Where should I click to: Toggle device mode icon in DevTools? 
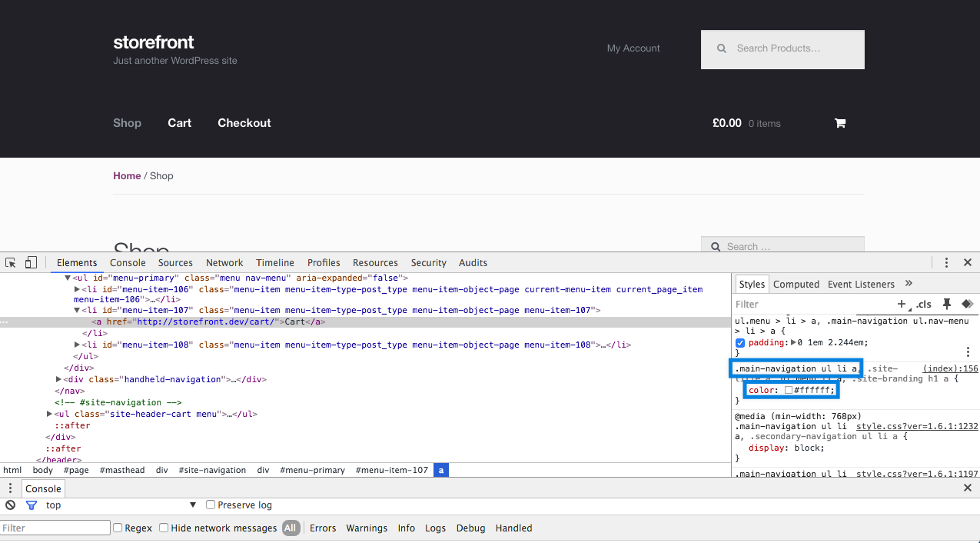[x=31, y=262]
